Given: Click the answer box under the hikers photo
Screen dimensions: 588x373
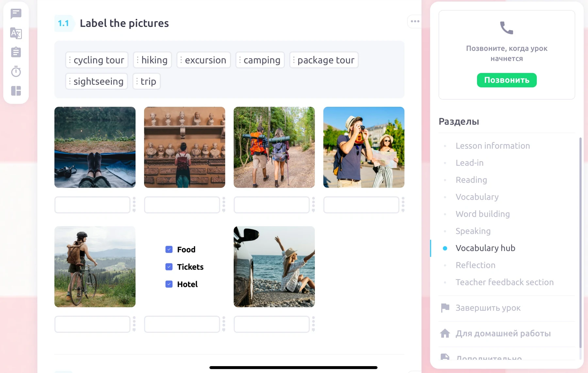Looking at the screenshot, I should 271,205.
